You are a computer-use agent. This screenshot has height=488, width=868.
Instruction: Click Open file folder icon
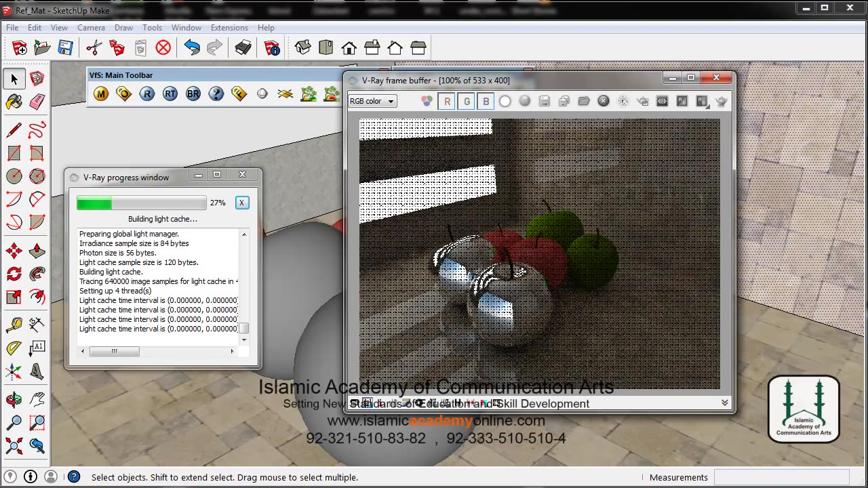point(43,47)
